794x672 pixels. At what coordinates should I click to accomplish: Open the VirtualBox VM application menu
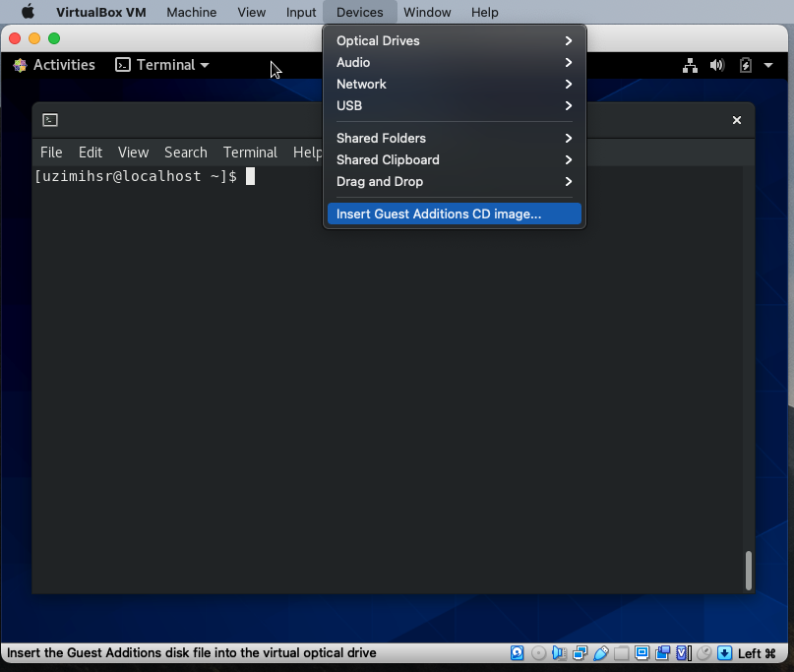(100, 12)
